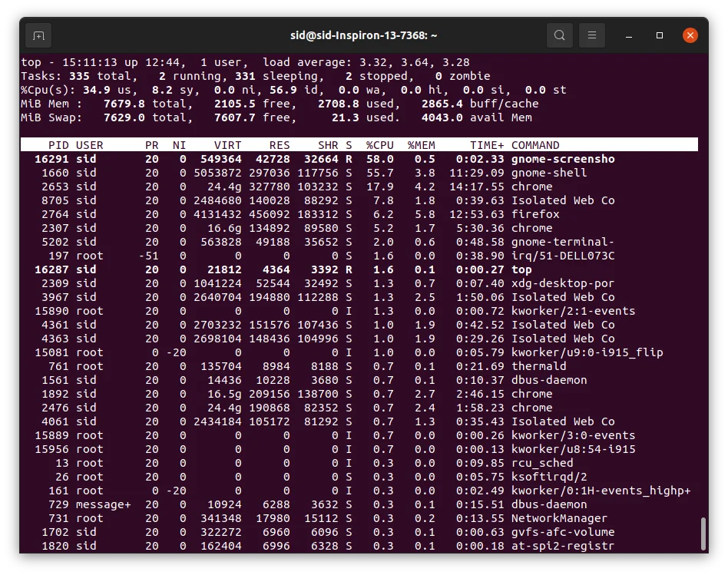Click the top process row
Image resolution: width=728 pixels, height=575 pixels.
(x=359, y=269)
